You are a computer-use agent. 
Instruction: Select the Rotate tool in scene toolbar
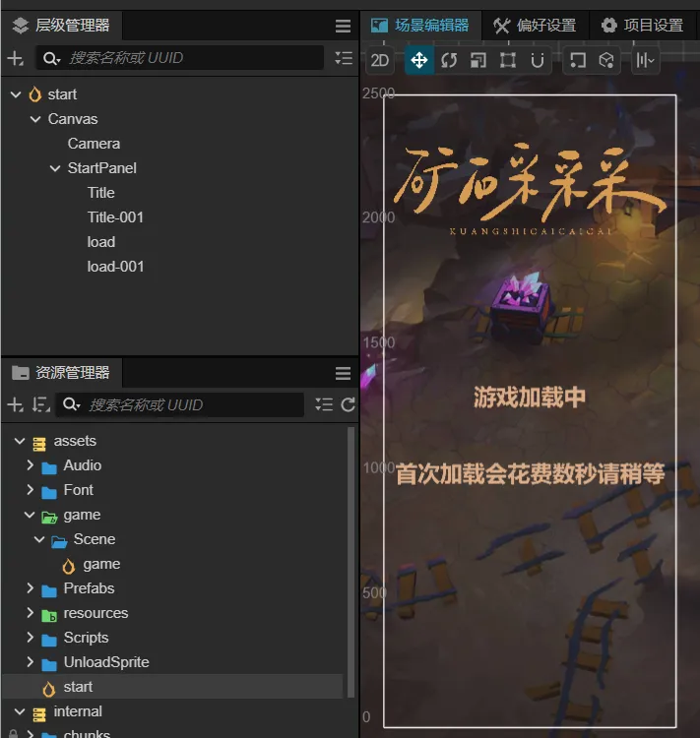[x=449, y=60]
